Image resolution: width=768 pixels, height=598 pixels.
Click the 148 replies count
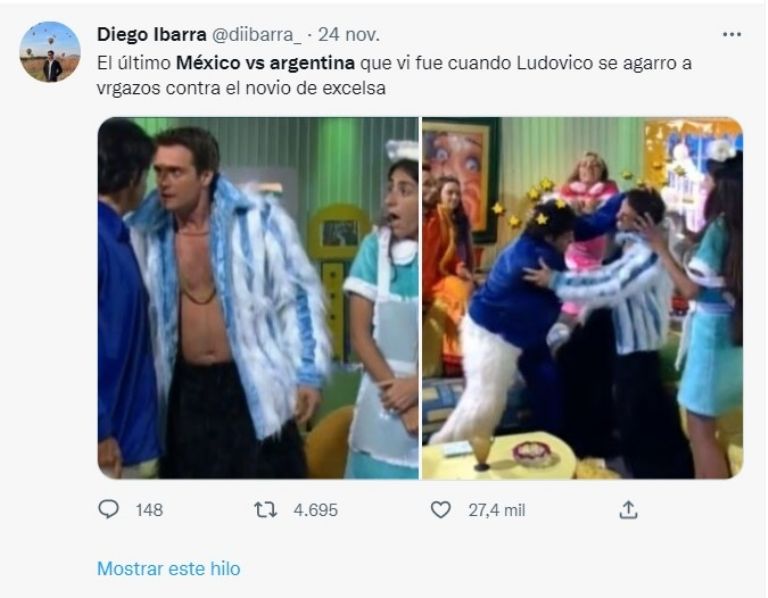tap(149, 510)
